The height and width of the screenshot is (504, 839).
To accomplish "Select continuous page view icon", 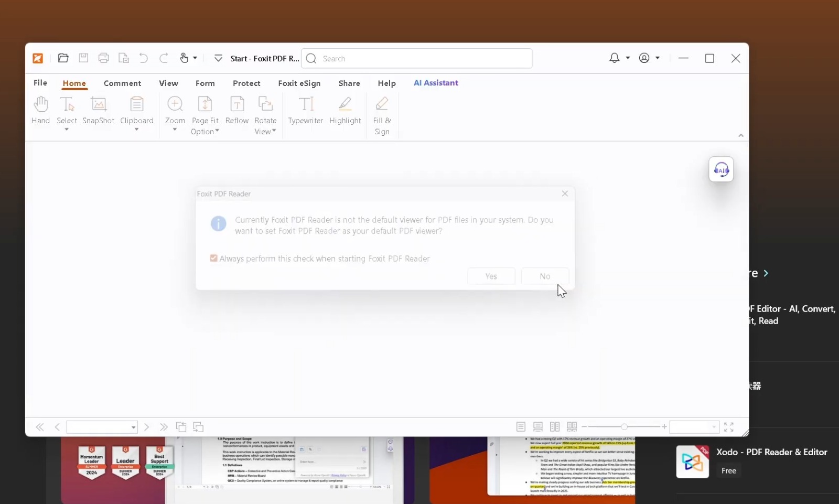I will click(x=538, y=427).
